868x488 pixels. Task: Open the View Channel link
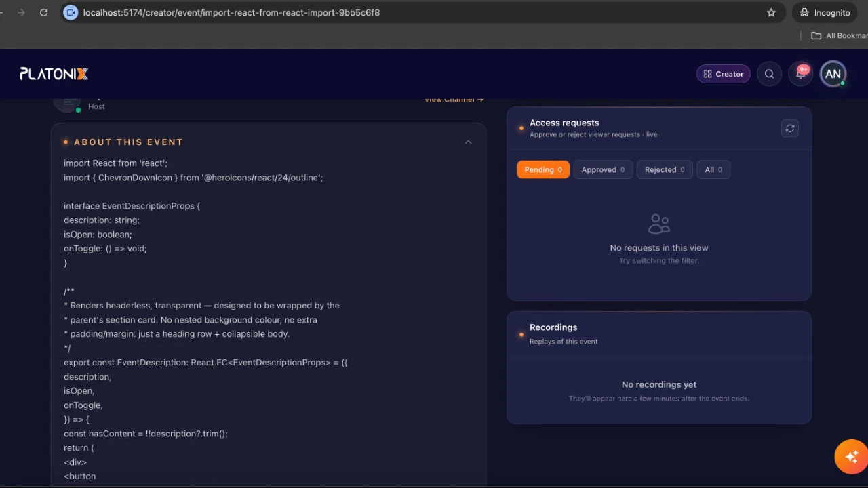tap(454, 100)
